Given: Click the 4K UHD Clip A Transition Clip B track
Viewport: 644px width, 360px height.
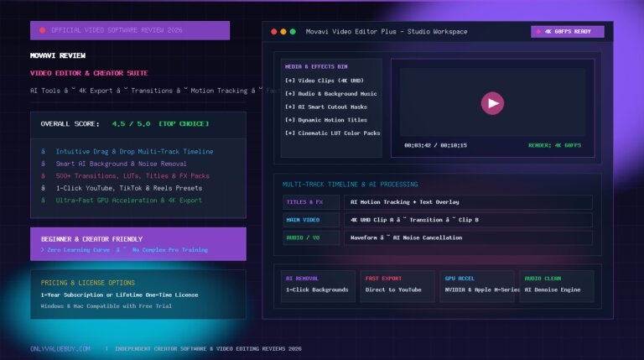Looking at the screenshot, I should tap(468, 220).
